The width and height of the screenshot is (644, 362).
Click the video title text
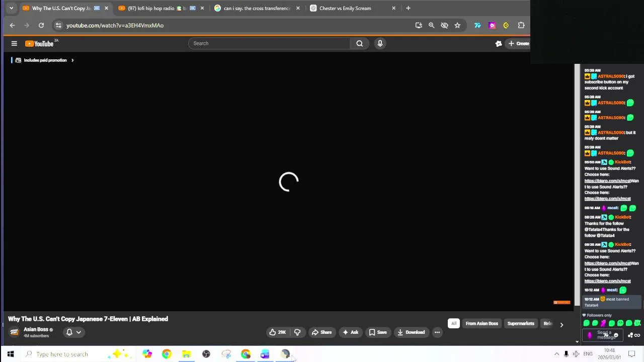pos(88,319)
